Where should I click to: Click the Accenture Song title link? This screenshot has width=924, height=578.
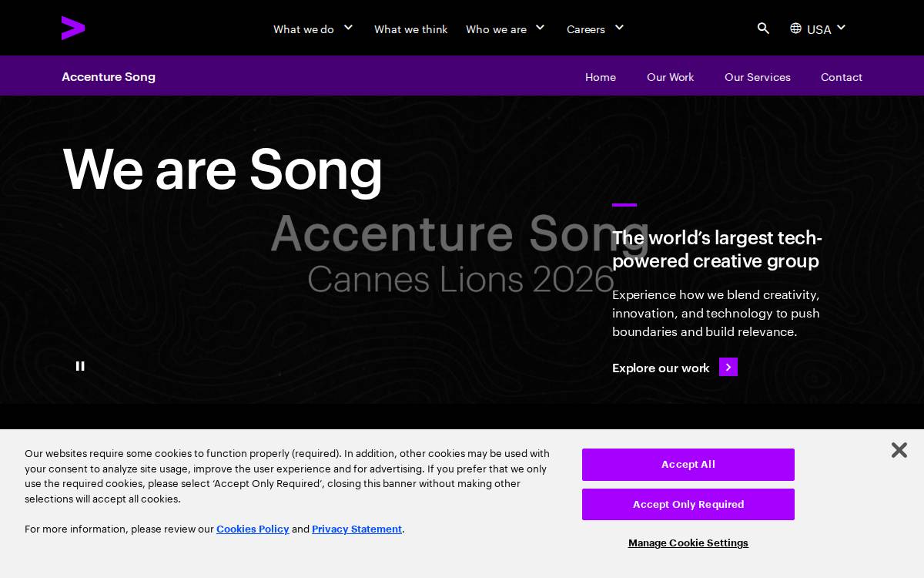[x=109, y=76]
